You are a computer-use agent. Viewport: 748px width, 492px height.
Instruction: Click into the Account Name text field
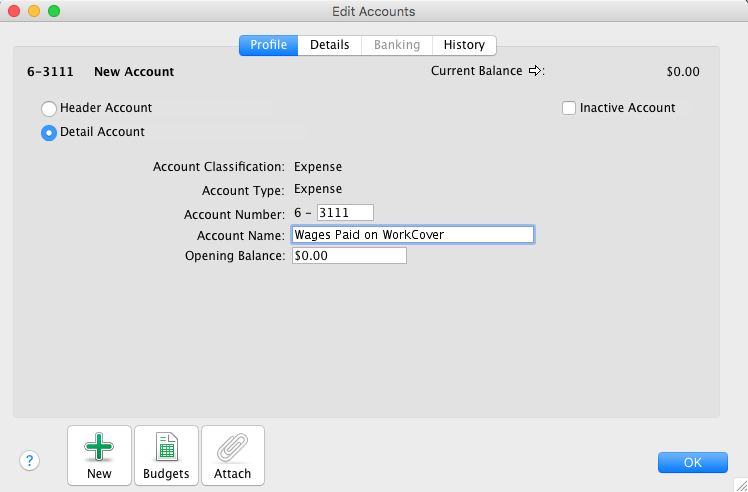[x=412, y=234]
